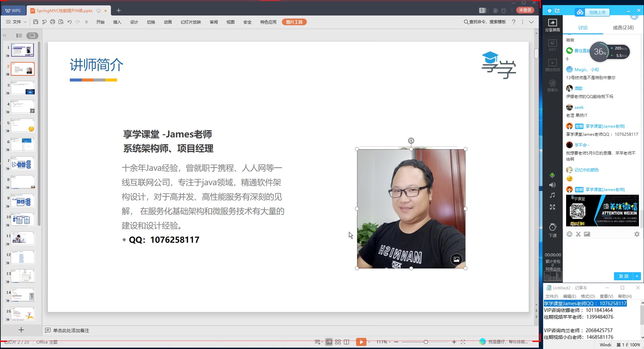Click the zoom slider handle
The width and height of the screenshot is (644, 349).
click(x=426, y=342)
